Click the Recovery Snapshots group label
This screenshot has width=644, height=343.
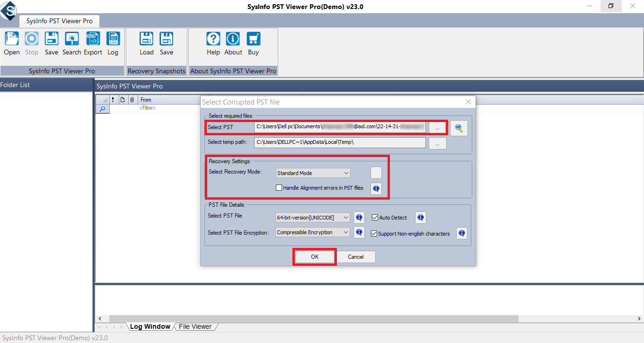tap(157, 71)
